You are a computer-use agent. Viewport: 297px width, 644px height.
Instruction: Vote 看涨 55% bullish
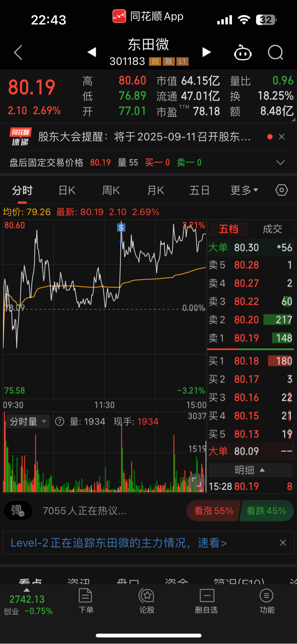pos(213,511)
